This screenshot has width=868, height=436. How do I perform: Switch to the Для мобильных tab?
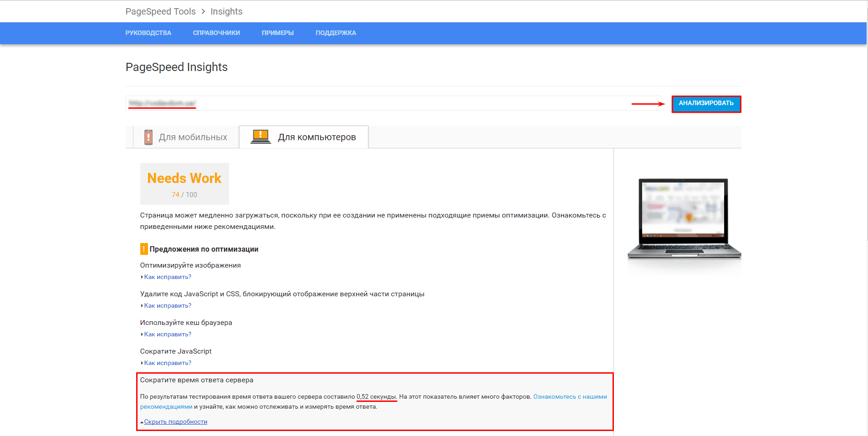coord(186,137)
